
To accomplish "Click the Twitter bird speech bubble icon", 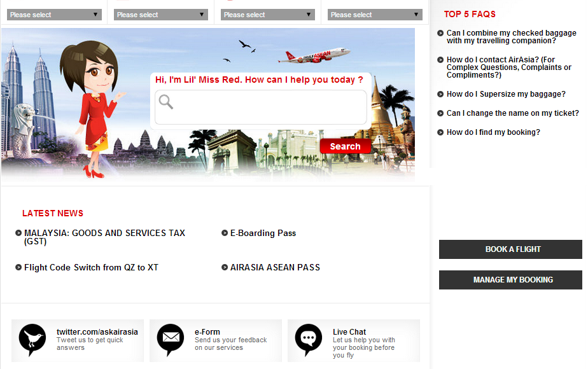I will [x=32, y=340].
